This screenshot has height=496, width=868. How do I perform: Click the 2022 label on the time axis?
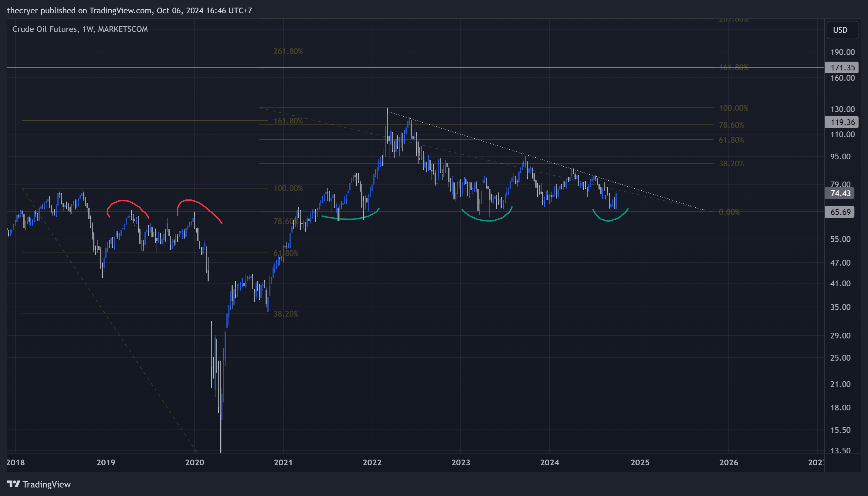point(372,462)
